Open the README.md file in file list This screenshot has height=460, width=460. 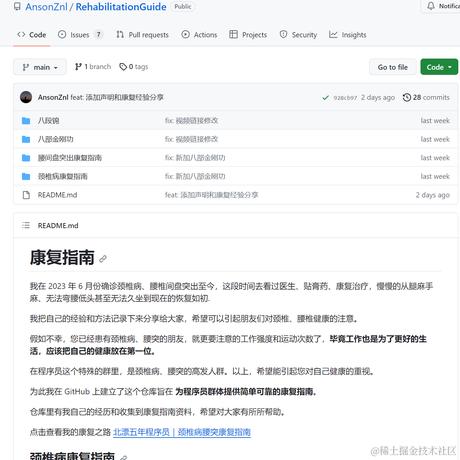57,195
